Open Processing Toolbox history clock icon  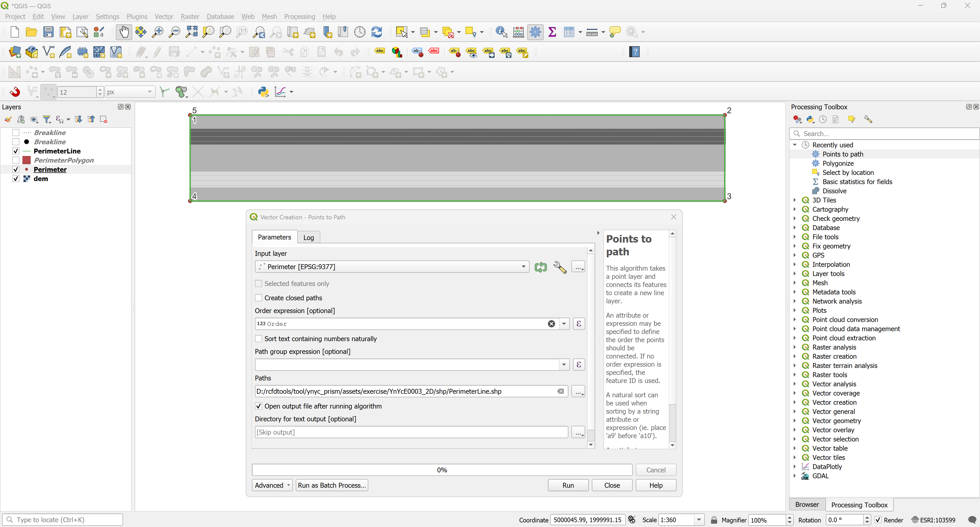pos(823,119)
